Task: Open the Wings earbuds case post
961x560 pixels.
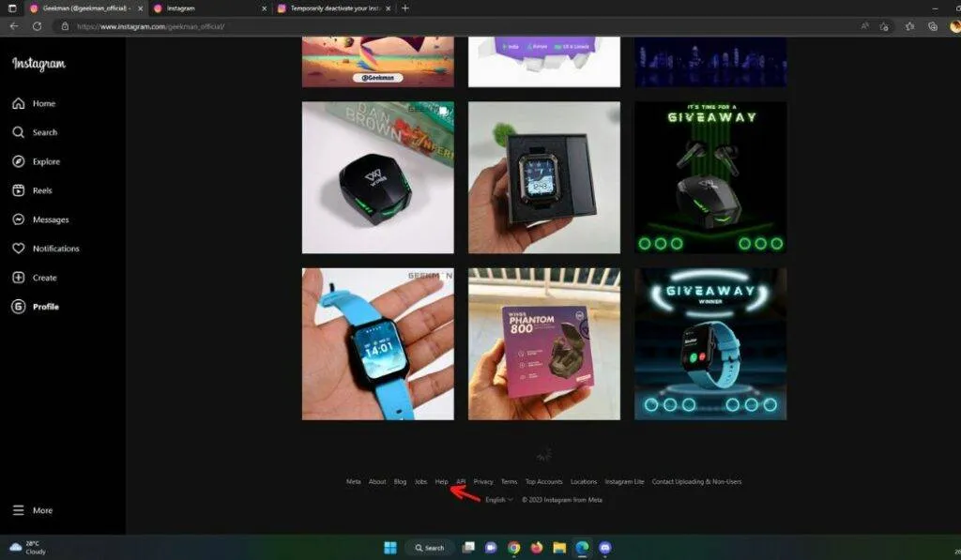Action: (x=378, y=177)
